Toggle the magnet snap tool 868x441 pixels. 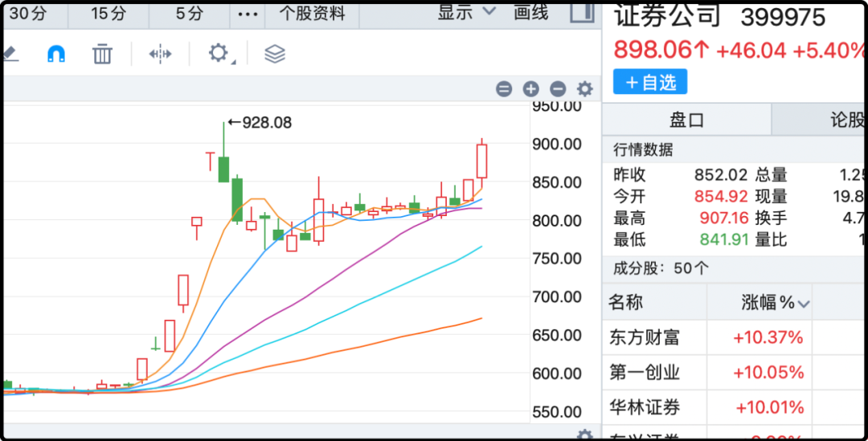coord(56,54)
